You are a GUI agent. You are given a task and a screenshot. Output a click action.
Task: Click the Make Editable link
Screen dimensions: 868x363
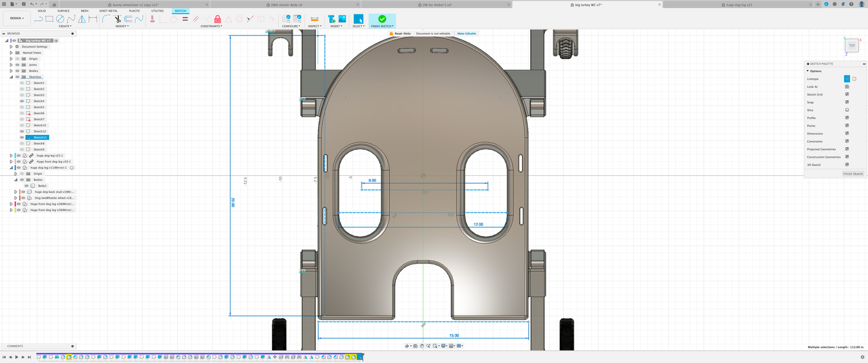click(466, 34)
